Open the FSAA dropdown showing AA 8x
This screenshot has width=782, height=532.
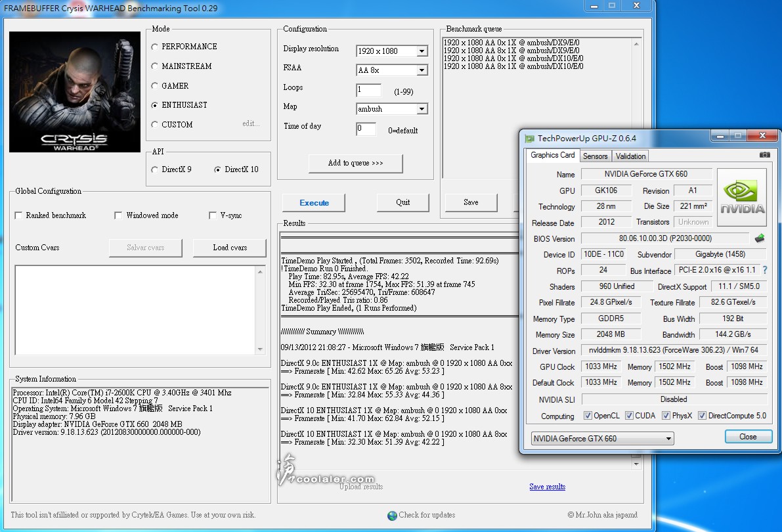pyautogui.click(x=422, y=70)
